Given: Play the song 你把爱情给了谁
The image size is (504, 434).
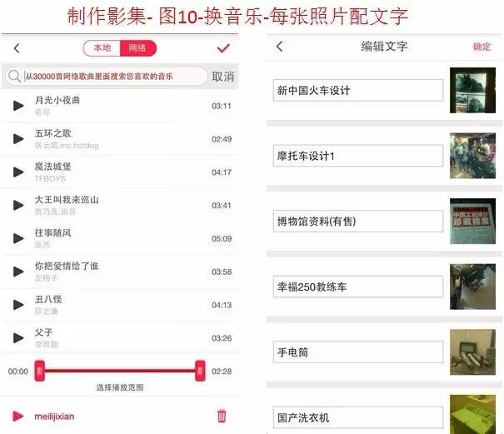Looking at the screenshot, I should coord(18,272).
